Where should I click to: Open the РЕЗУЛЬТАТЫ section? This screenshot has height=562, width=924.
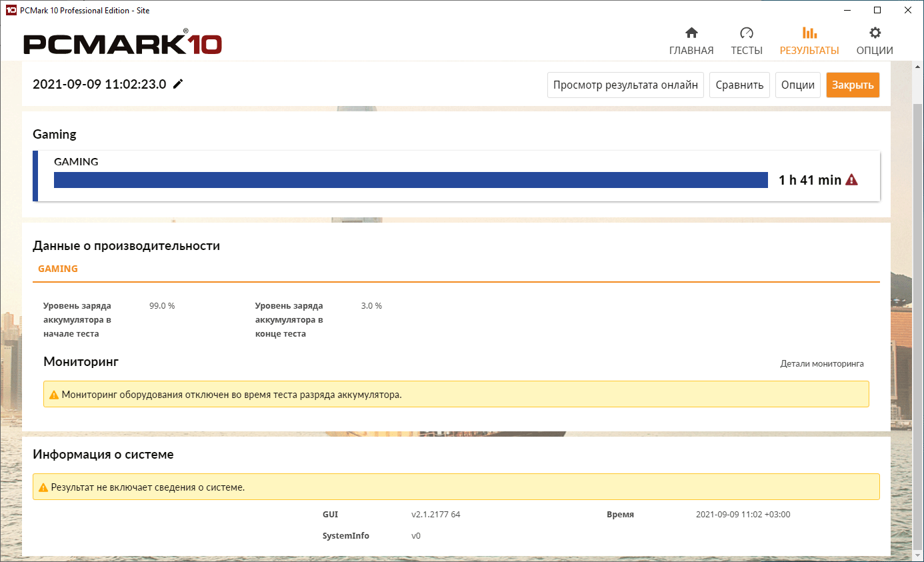809,41
